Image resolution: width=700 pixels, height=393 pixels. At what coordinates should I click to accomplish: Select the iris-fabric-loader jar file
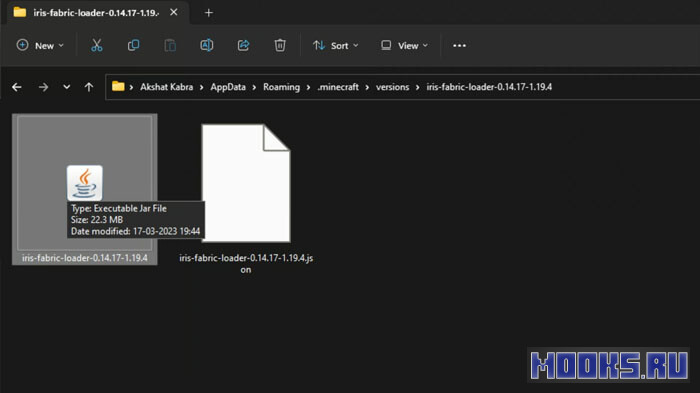tap(85, 189)
